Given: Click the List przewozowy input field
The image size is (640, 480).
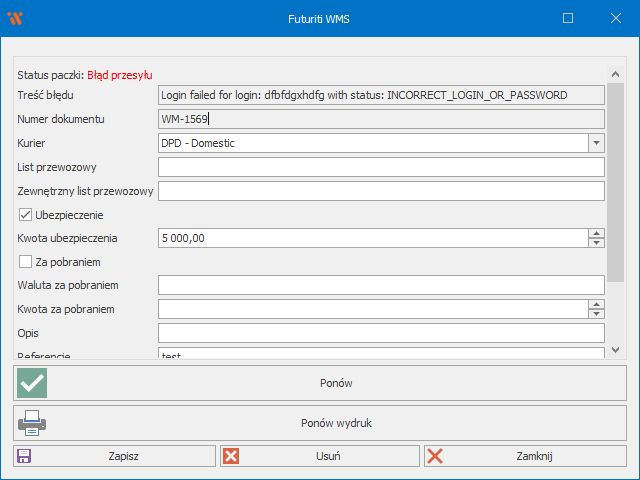Looking at the screenshot, I should [x=381, y=167].
